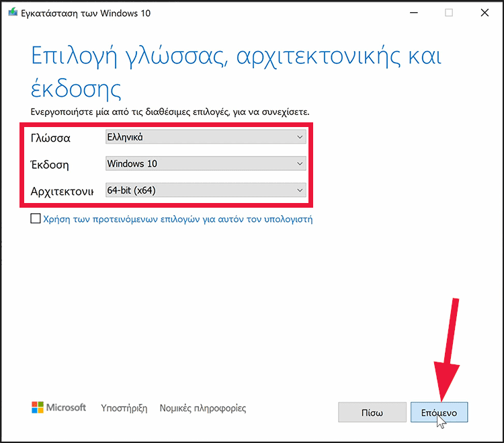Open the Υποστήριξη link

[124, 408]
